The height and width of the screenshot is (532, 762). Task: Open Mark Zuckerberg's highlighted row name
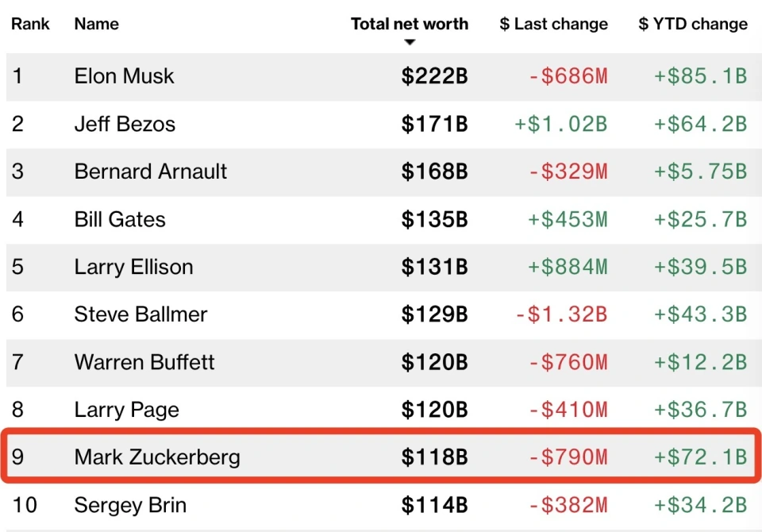(157, 457)
